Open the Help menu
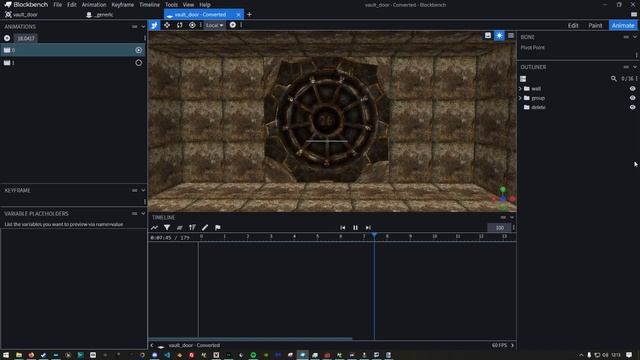The image size is (640, 360). [x=205, y=5]
